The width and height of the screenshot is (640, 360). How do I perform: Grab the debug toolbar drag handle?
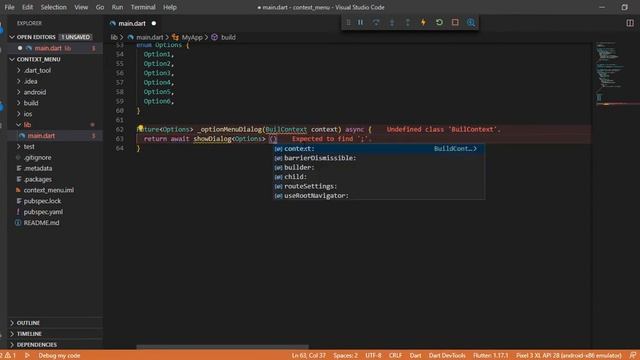coord(348,22)
